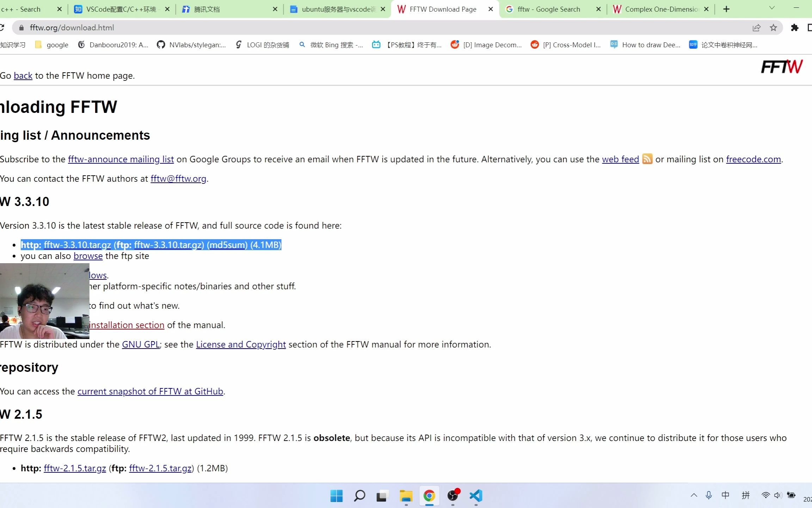The width and height of the screenshot is (812, 508).
Task: Click the taskbar search magnifier icon
Action: pos(359,496)
